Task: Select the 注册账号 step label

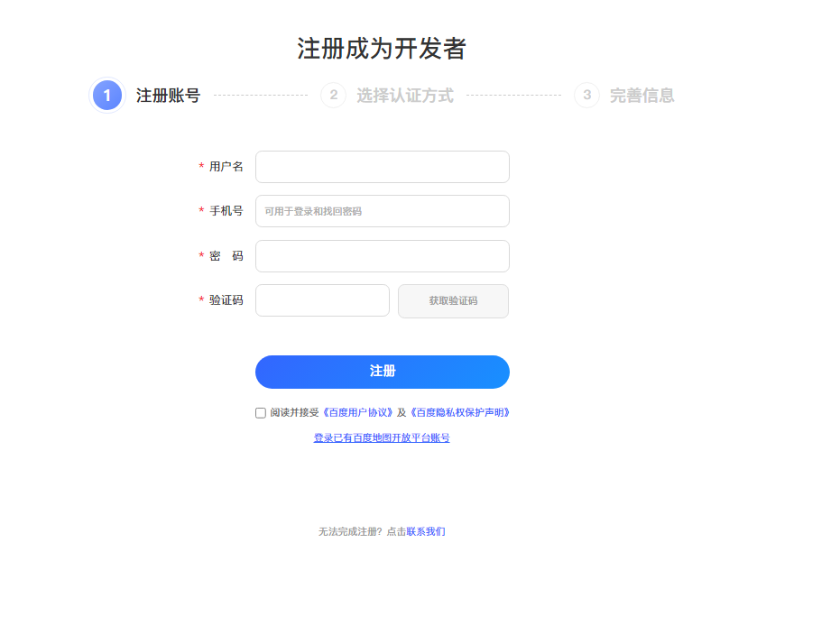Action: click(168, 96)
